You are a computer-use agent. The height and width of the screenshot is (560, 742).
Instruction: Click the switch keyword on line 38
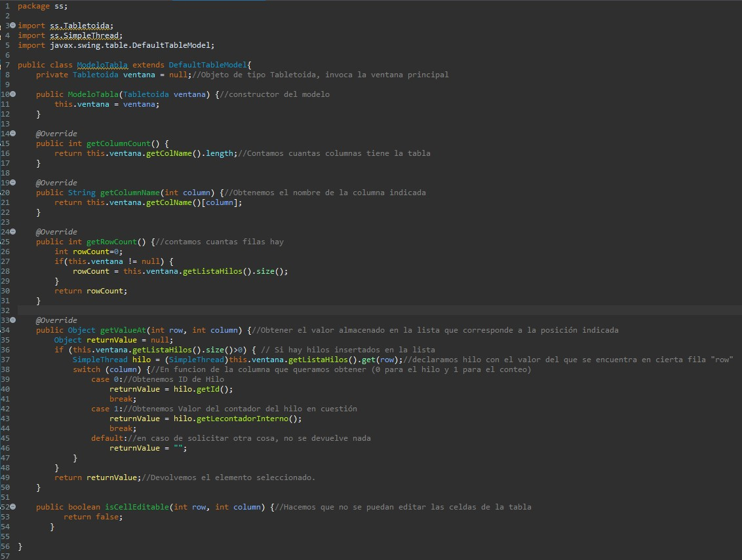click(87, 369)
